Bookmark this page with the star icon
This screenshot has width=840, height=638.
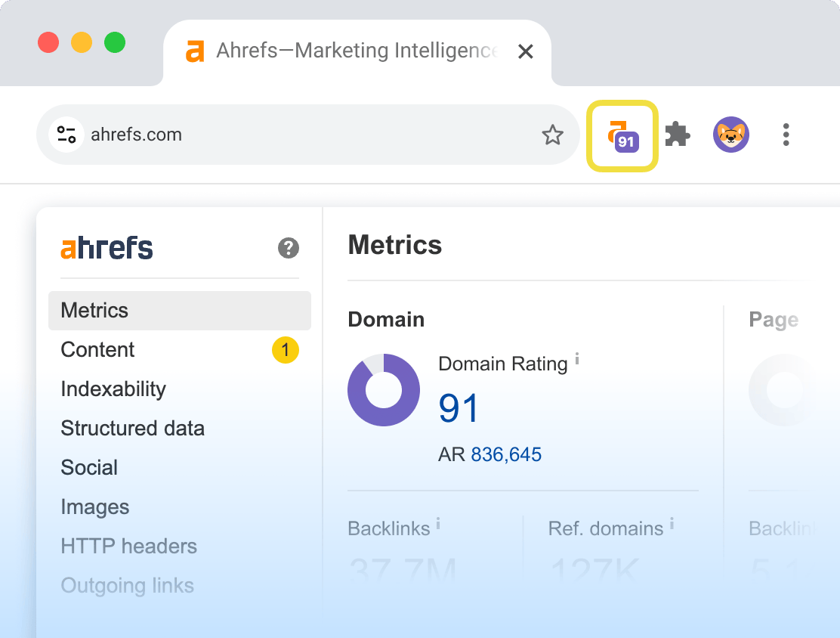pos(552,135)
